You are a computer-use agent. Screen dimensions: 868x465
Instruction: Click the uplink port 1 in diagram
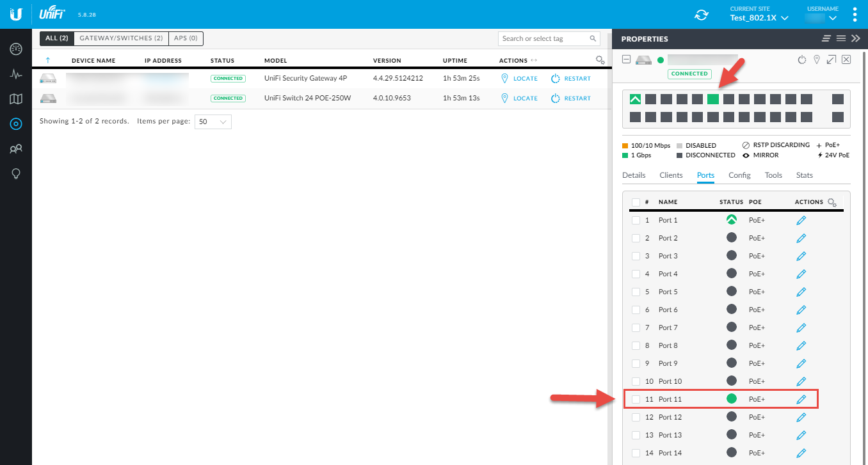tap(635, 99)
